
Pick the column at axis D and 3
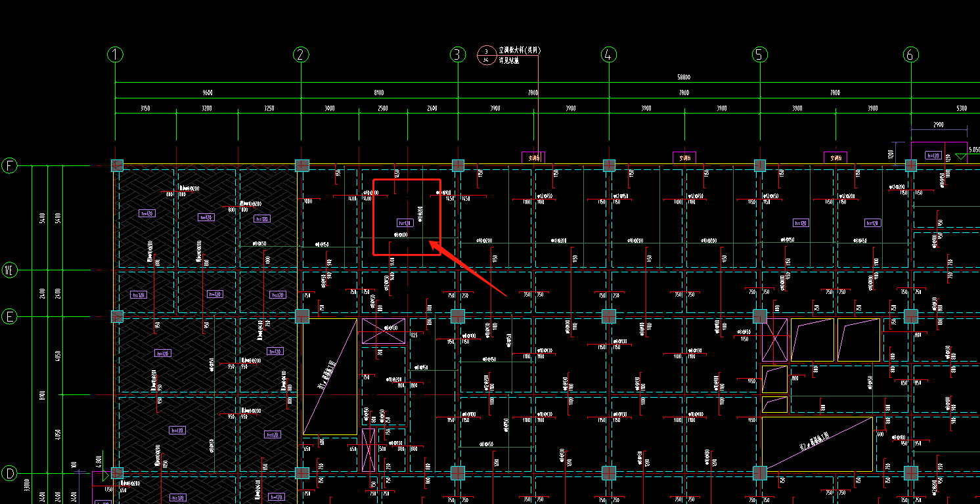pos(458,472)
